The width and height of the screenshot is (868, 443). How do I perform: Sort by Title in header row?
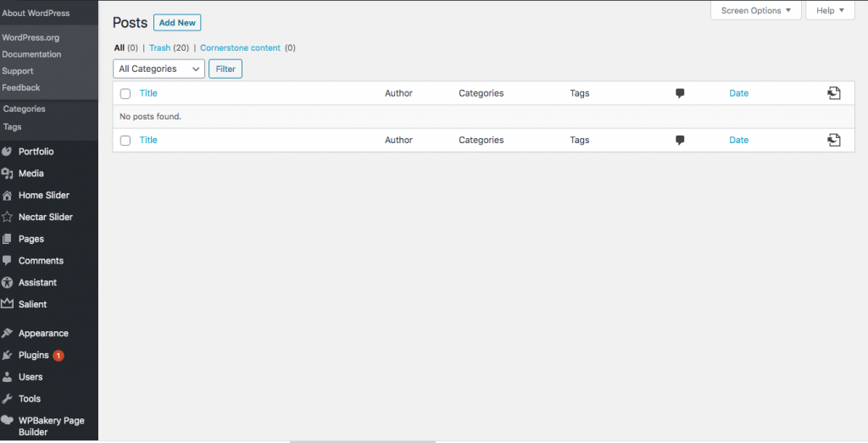(x=148, y=93)
